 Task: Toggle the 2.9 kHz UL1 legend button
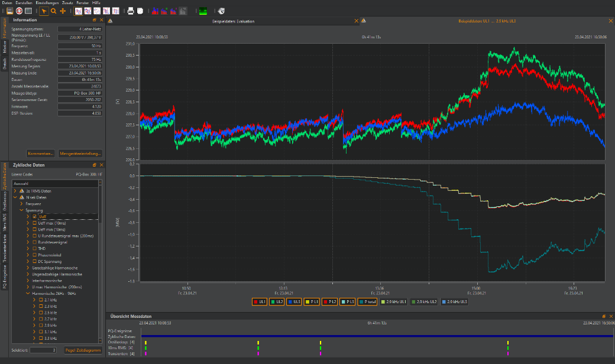393,302
